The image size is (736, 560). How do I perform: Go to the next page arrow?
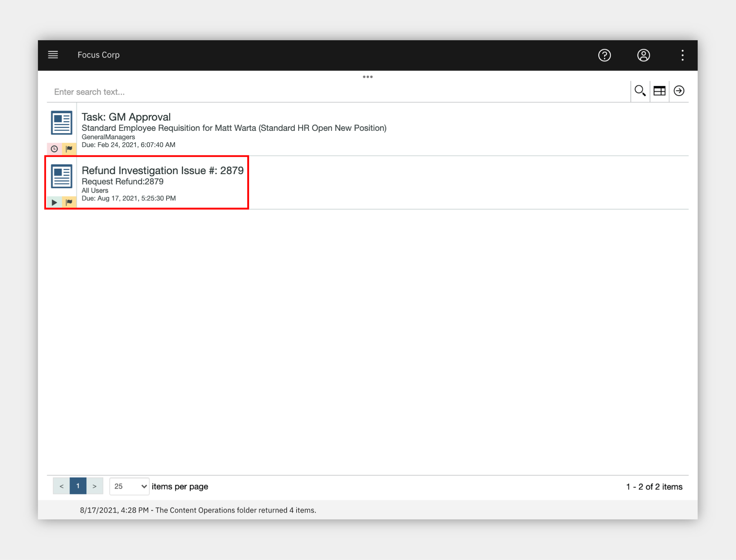[94, 486]
